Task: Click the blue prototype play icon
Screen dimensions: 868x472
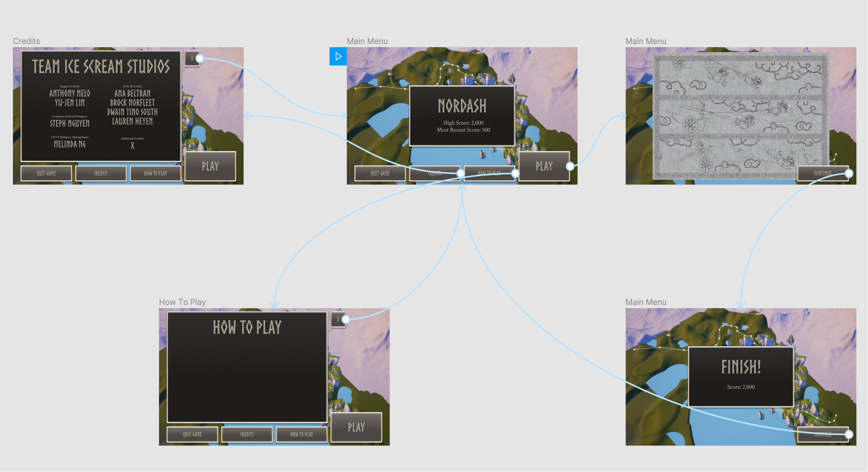Action: click(338, 57)
